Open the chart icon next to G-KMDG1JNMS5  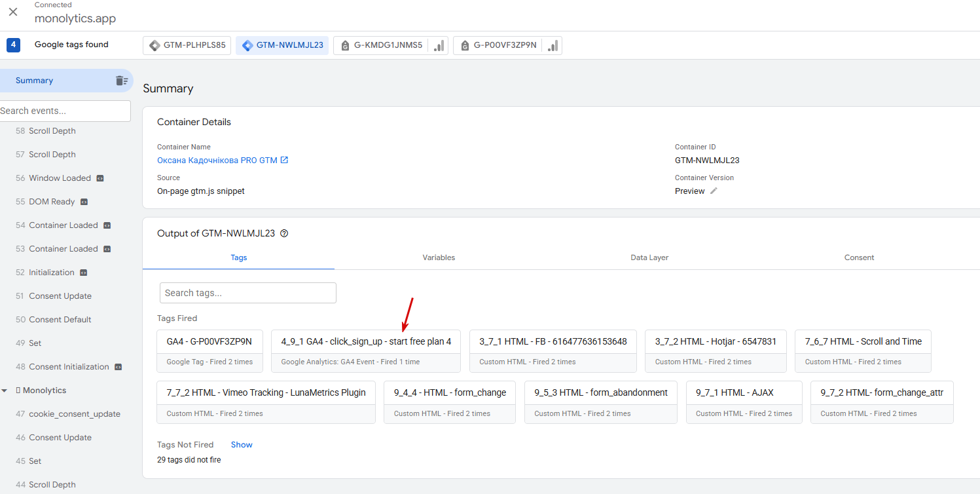point(439,45)
